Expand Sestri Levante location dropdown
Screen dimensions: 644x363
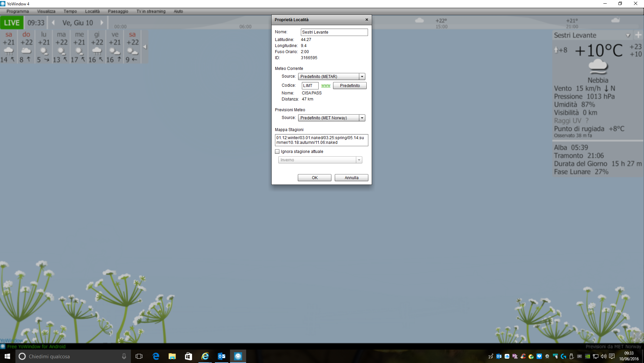[x=628, y=35]
